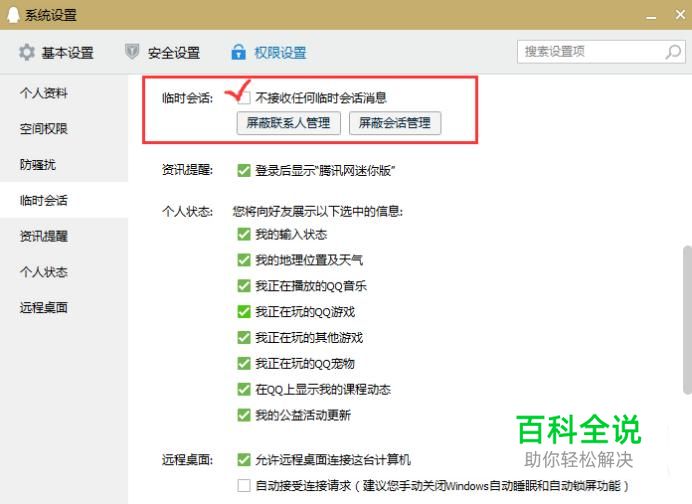This screenshot has width=692, height=504.
Task: Open 远程桌面 in the sidebar
Action: 44,308
